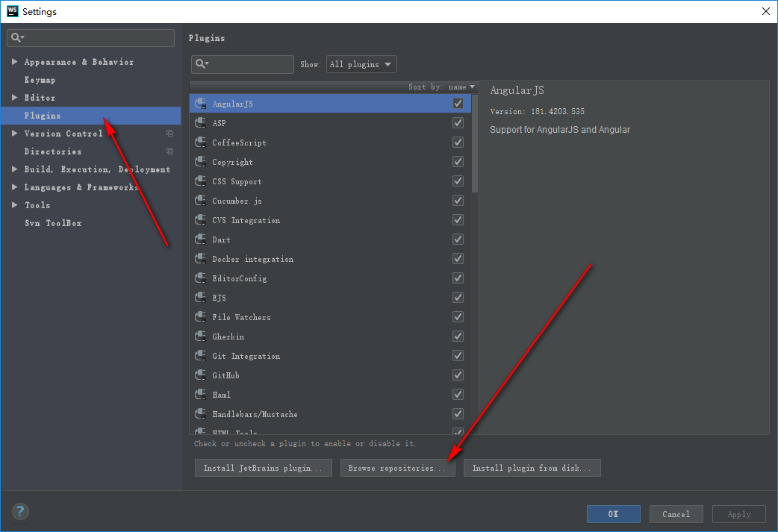Uncheck the GitHub plugin checkbox
This screenshot has height=532, width=778.
click(458, 375)
